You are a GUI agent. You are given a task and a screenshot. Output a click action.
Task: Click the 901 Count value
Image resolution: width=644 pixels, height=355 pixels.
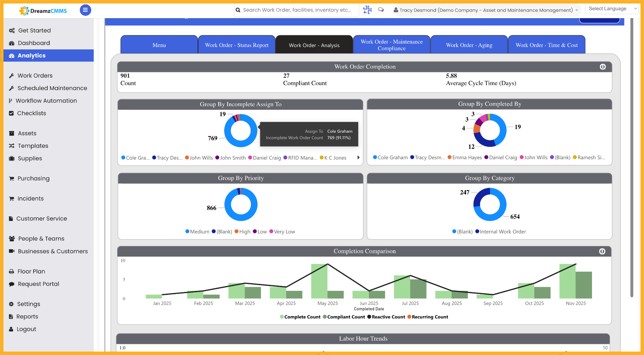point(125,76)
